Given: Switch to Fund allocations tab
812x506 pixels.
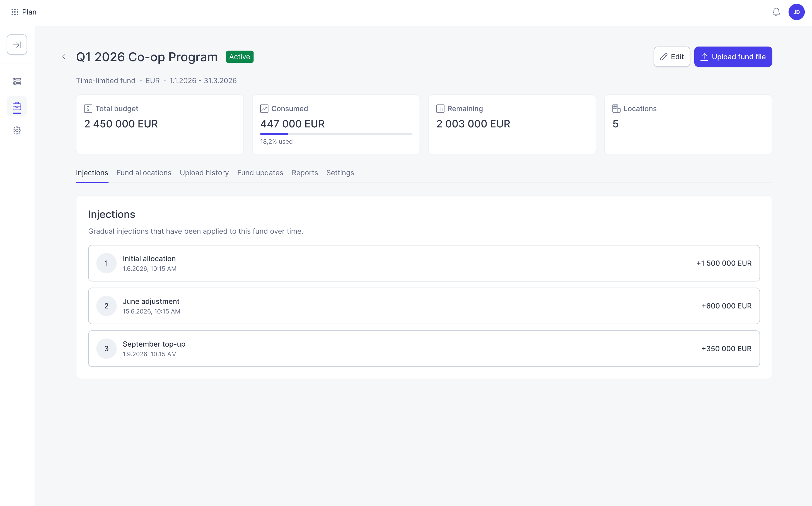Looking at the screenshot, I should pyautogui.click(x=144, y=173).
